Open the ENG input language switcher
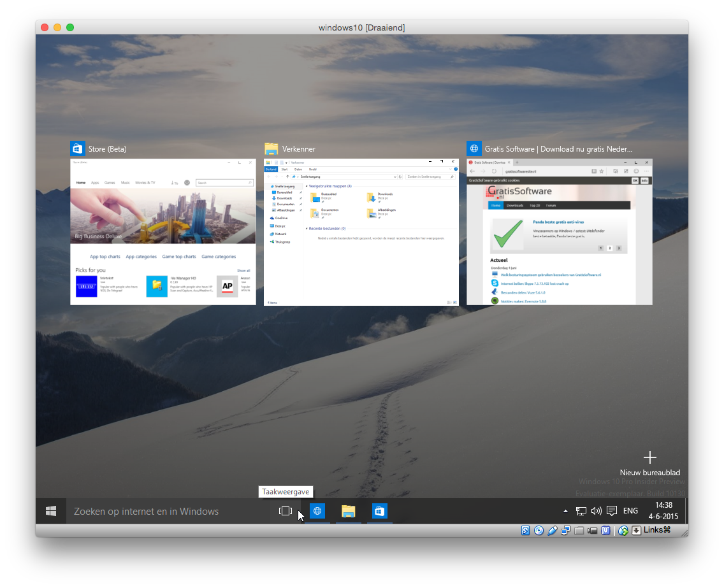Viewport: 724px width, 588px height. tap(630, 511)
